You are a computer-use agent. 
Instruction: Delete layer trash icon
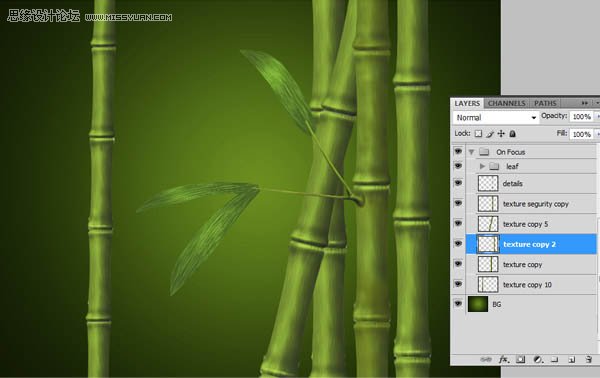589,359
